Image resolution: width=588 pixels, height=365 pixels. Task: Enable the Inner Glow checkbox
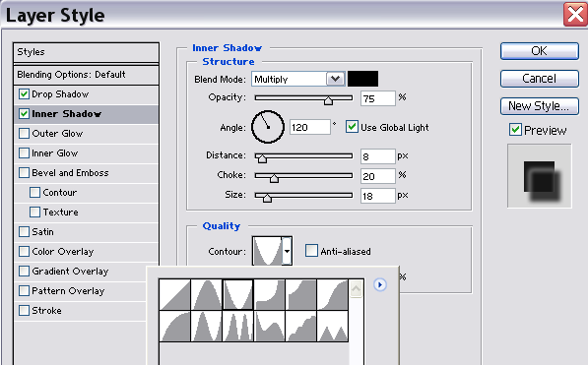24,152
